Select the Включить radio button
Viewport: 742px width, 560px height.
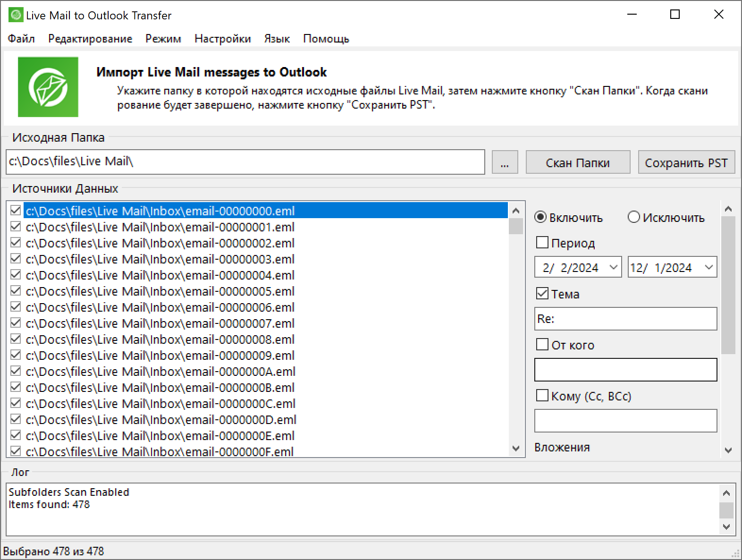540,217
